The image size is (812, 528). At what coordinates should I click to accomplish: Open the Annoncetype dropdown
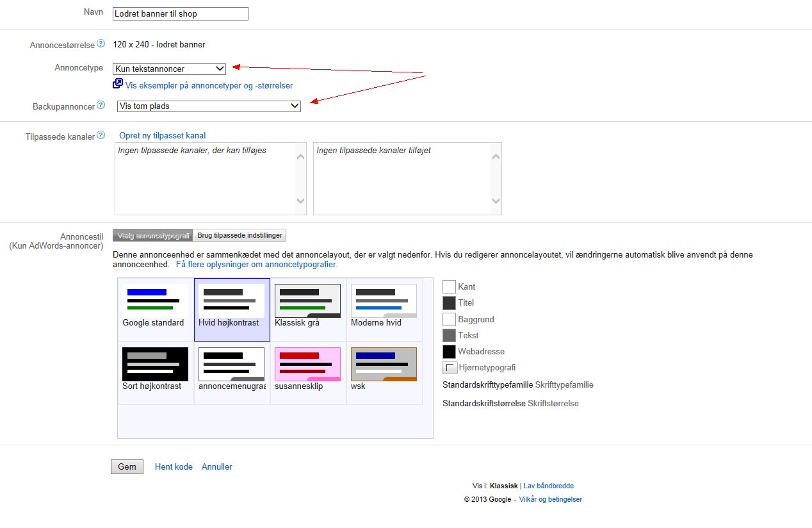169,69
